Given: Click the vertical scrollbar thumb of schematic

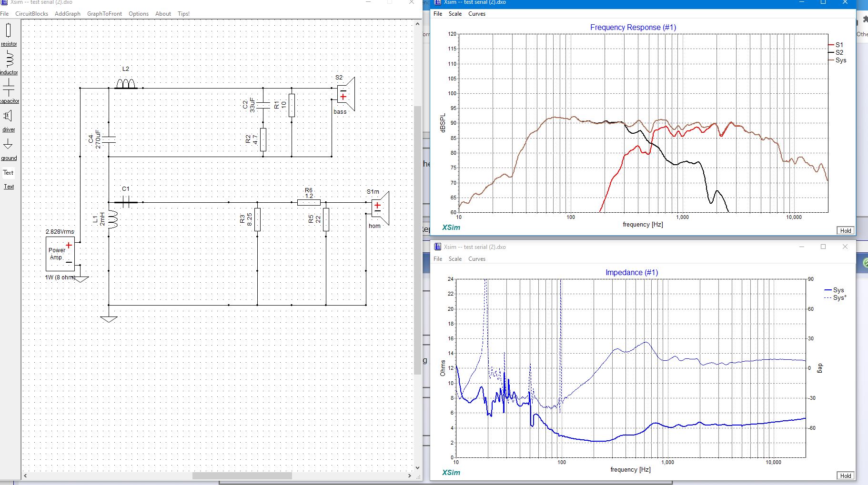Looking at the screenshot, I should (x=417, y=240).
